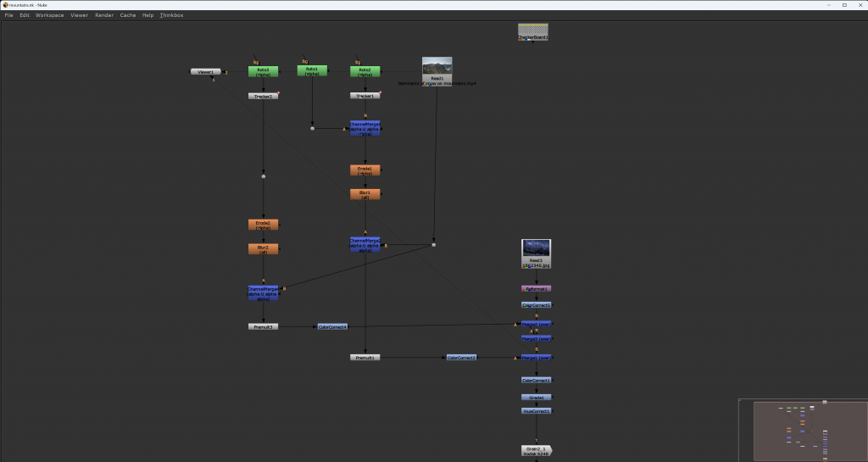Viewport: 868px width, 462px height.
Task: Select the Premult1 node
Action: [x=364, y=358]
